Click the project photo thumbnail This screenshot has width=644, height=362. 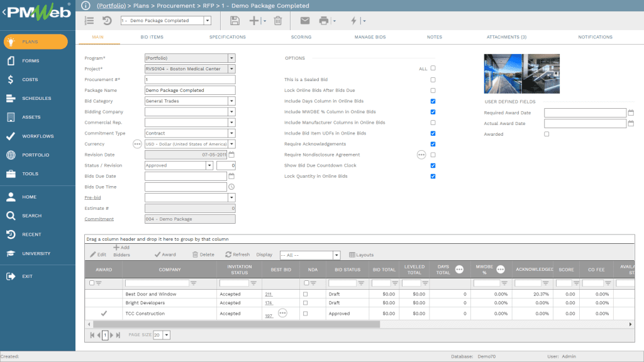[x=521, y=74]
